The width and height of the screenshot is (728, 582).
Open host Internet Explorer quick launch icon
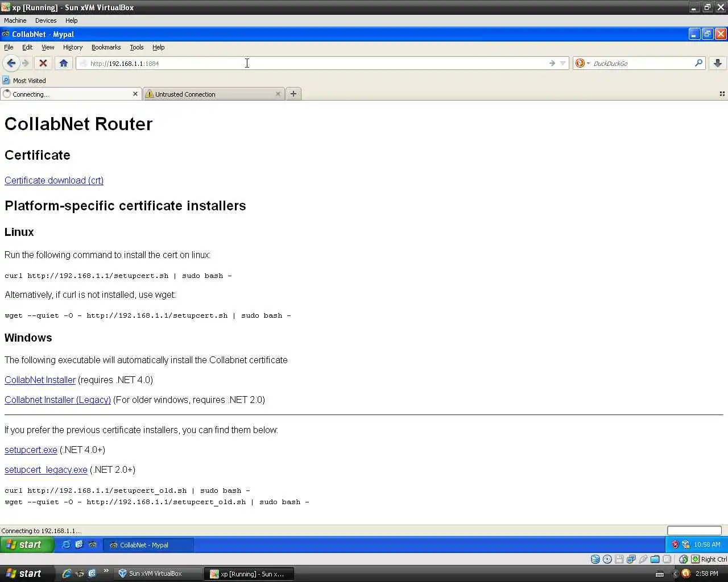[67, 573]
